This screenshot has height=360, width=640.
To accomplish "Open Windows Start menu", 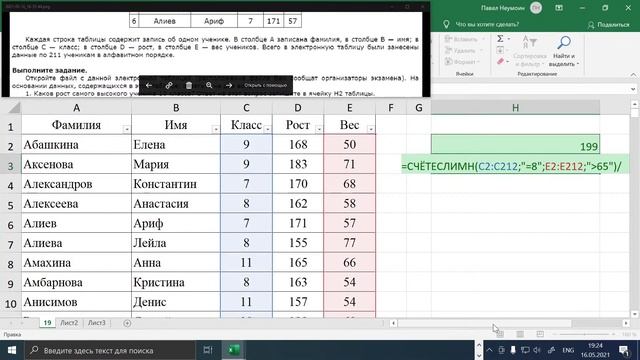I will [x=12, y=350].
